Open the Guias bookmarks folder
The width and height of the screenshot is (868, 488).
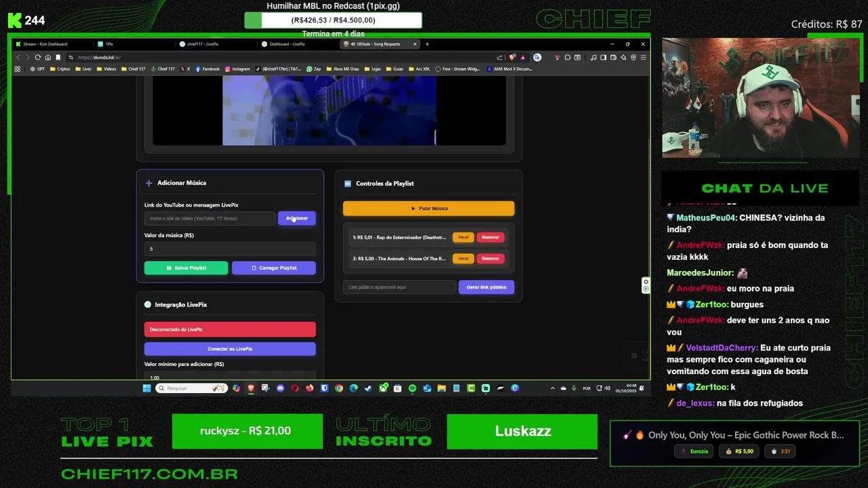click(394, 68)
